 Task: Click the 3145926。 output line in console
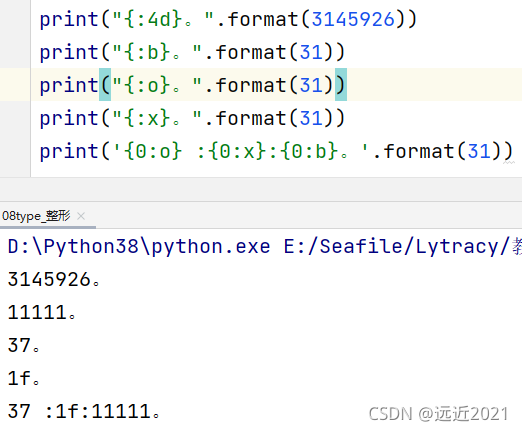[x=54, y=279]
